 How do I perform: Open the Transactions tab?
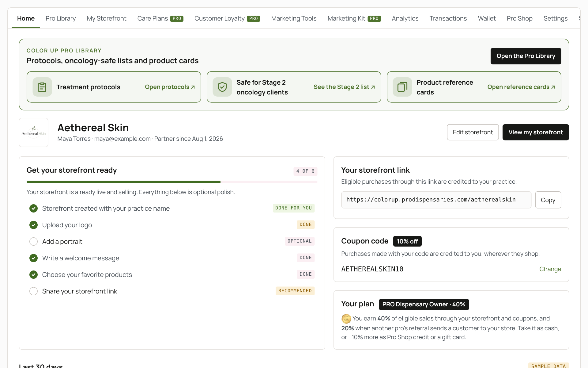pos(448,18)
